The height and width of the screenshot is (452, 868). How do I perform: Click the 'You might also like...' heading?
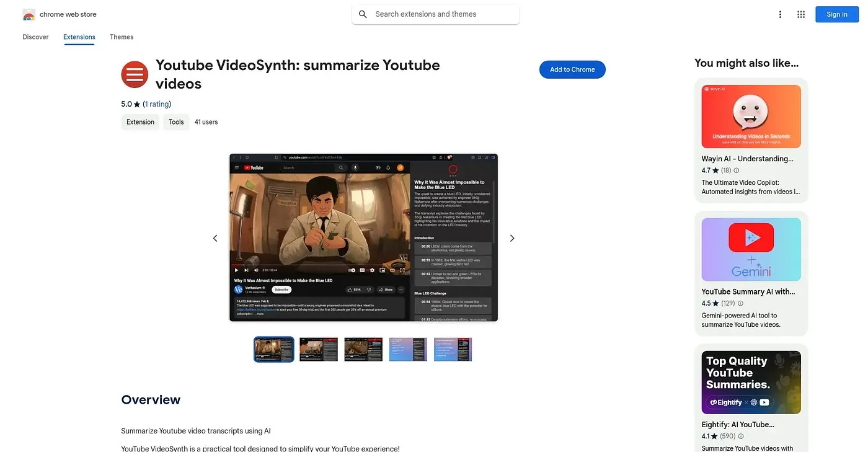pyautogui.click(x=746, y=63)
